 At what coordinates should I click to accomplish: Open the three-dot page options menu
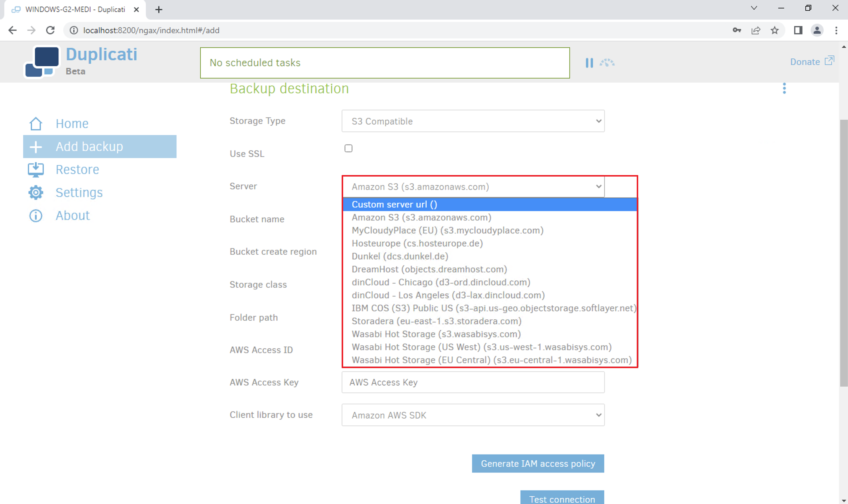point(784,88)
